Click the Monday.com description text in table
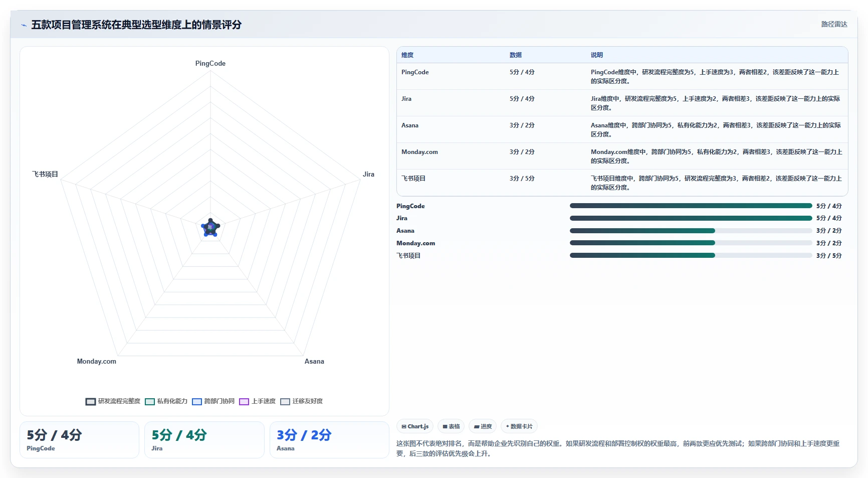This screenshot has height=478, width=868. click(x=716, y=156)
